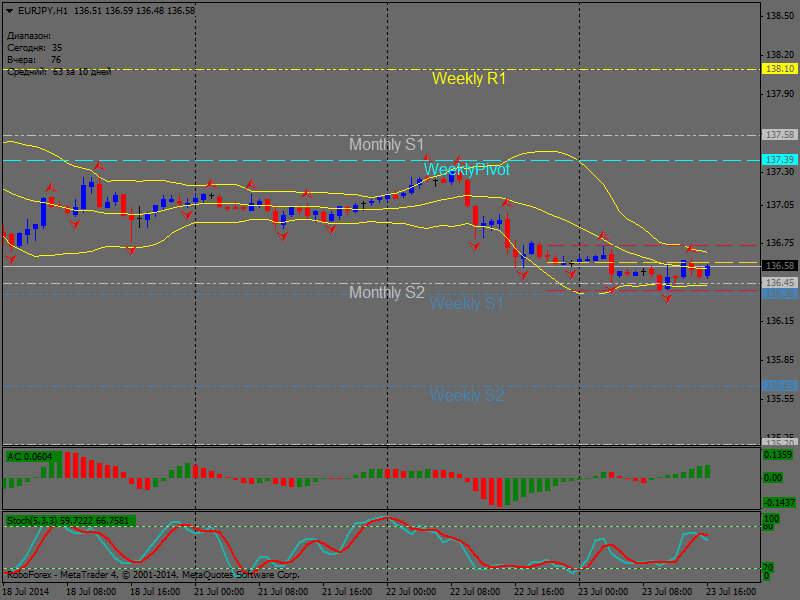Click the cyan 137.39 price tag
The width and height of the screenshot is (800, 600).
[x=779, y=160]
